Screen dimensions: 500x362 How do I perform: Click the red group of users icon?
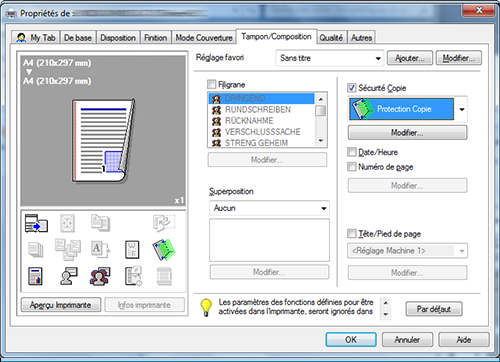point(100,276)
